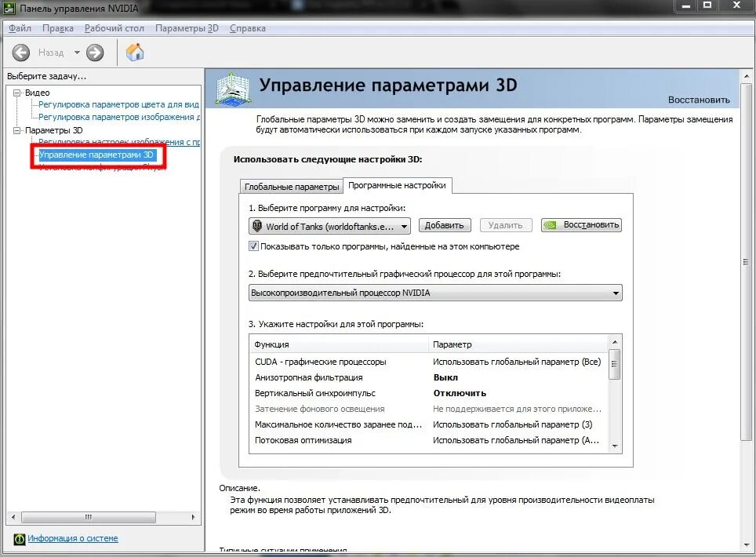Select Потоковая оптимизация setting row

pyautogui.click(x=429, y=440)
